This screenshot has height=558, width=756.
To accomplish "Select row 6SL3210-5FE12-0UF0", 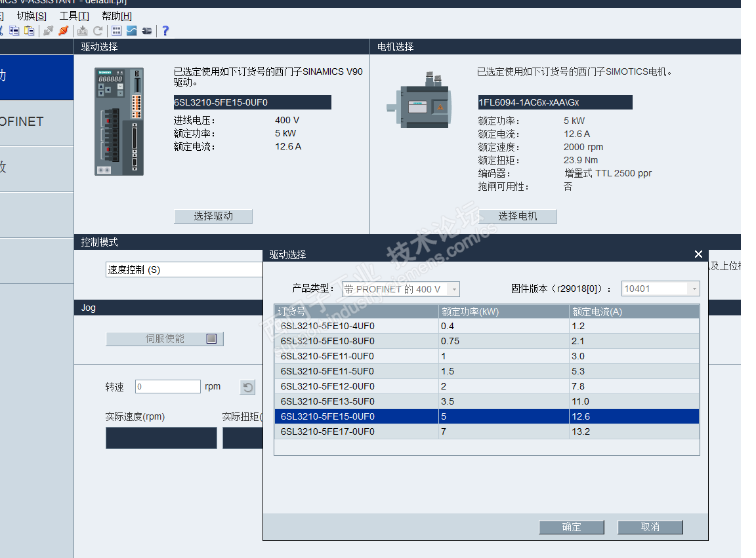I will click(487, 386).
